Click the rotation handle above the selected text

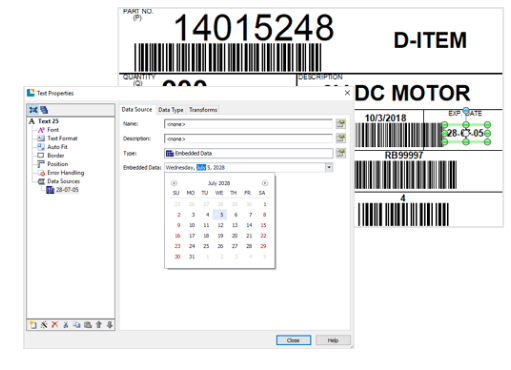(x=466, y=110)
